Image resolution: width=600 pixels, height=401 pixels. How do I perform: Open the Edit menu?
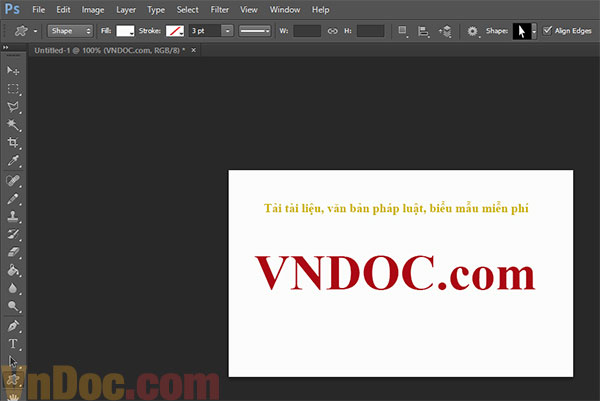[x=63, y=10]
